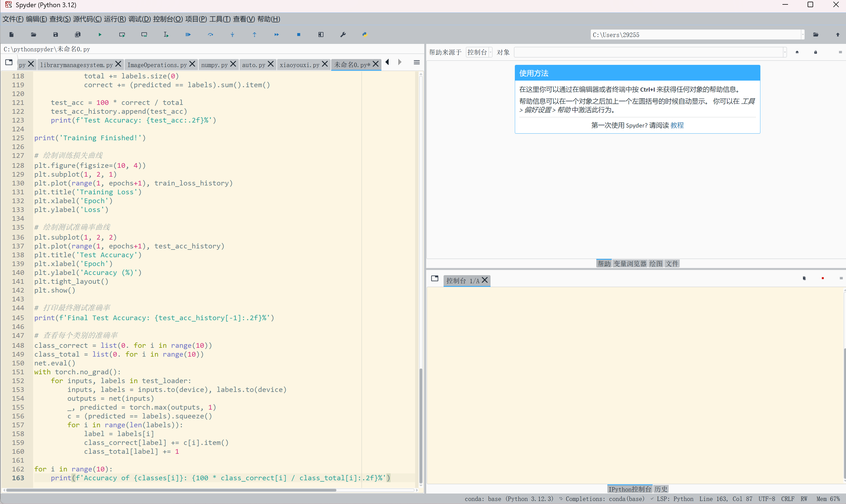Screen dimensions: 846x504
Task: Toggle maximize current pane icon in toolbar
Action: click(x=321, y=35)
